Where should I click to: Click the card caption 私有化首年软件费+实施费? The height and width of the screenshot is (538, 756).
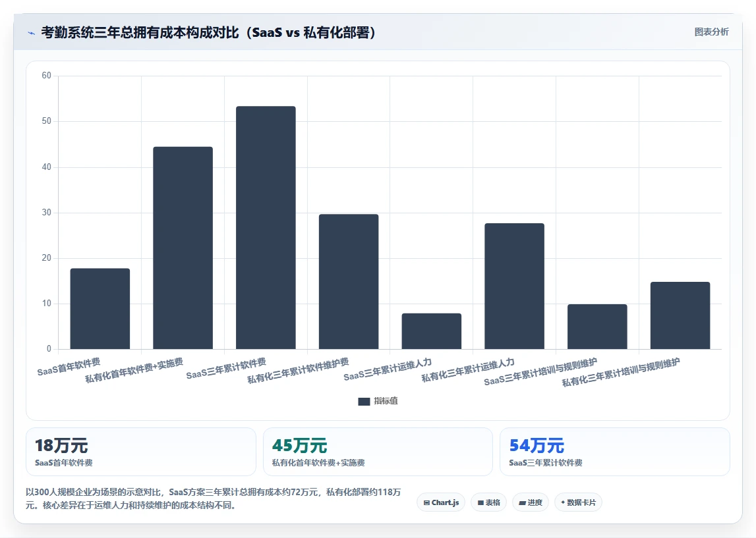[318, 463]
